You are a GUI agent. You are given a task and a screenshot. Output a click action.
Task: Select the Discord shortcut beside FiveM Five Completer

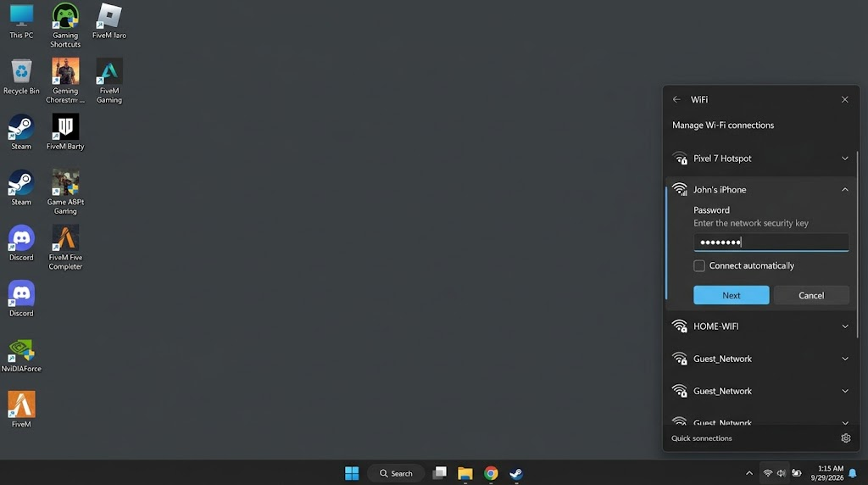[21, 243]
